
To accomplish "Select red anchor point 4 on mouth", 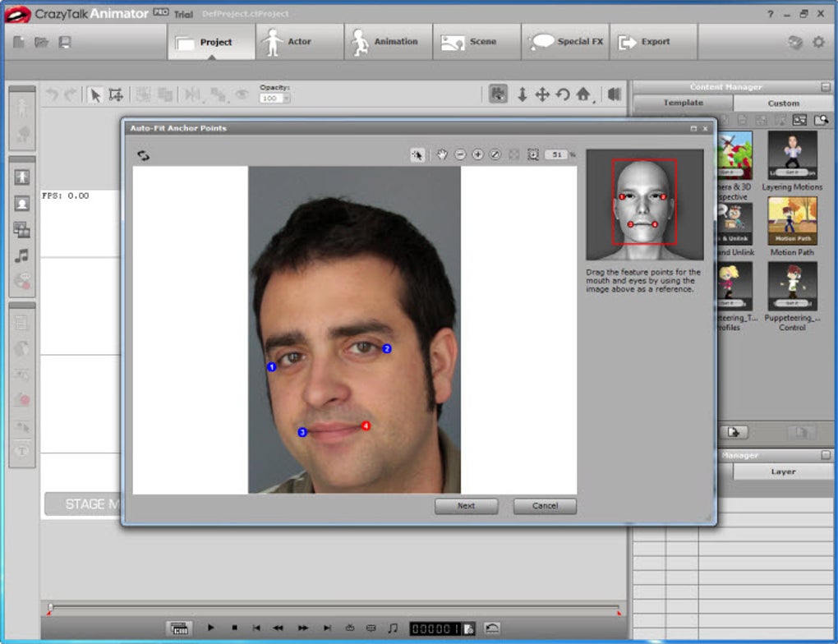I will tap(366, 425).
